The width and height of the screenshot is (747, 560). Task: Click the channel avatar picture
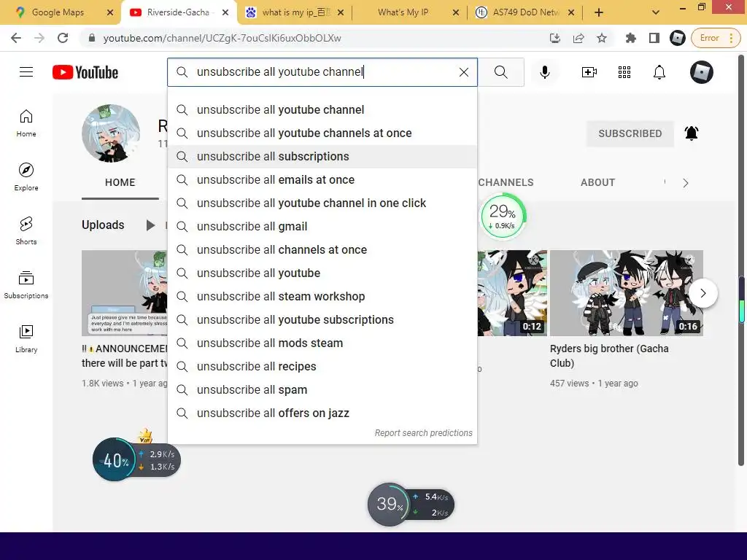coord(111,134)
